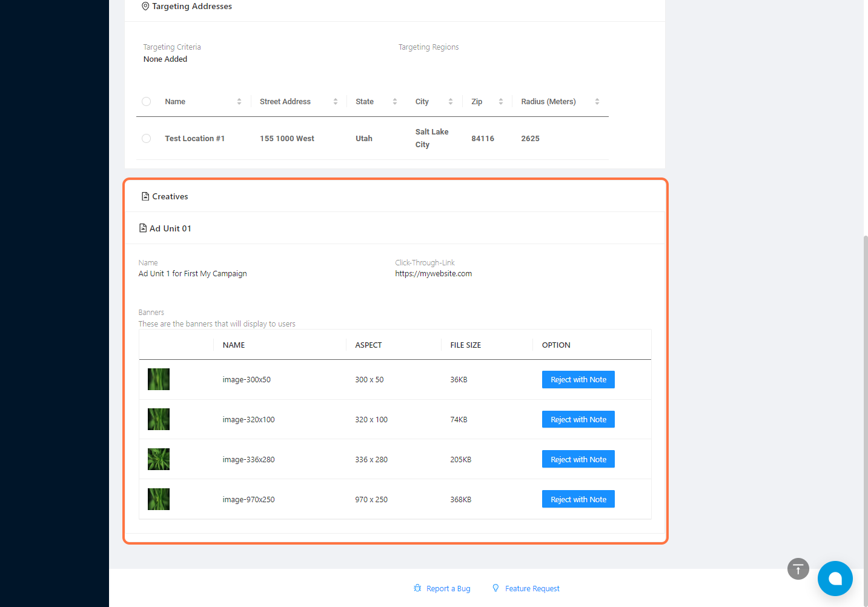Viewport: 868px width, 607px height.
Task: Click the Targeting Addresses pin icon
Action: coord(145,6)
